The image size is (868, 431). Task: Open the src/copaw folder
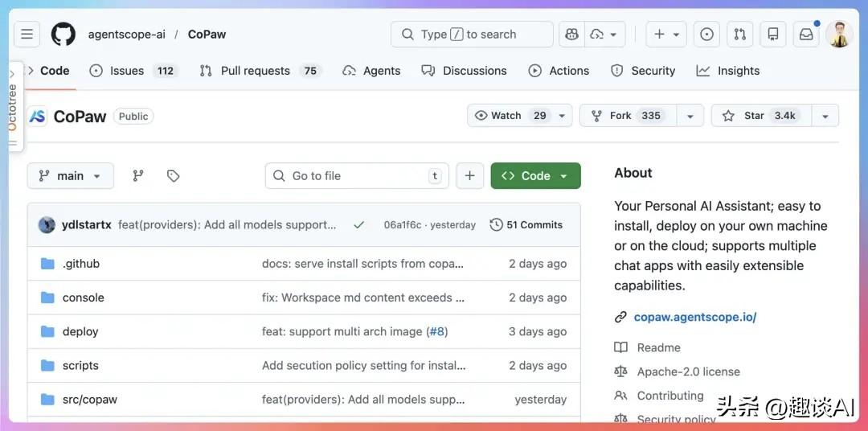90,400
